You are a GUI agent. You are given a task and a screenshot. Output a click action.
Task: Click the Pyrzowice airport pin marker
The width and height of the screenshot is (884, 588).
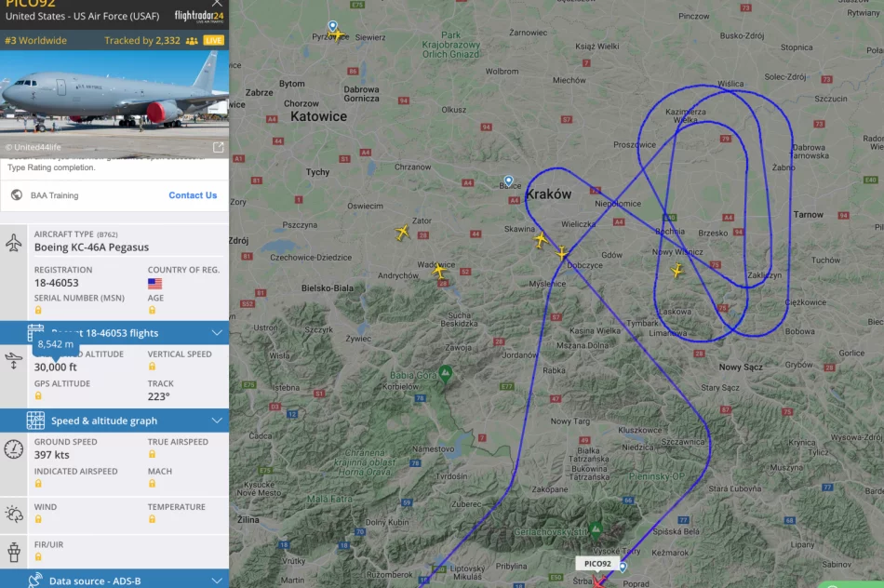(332, 26)
